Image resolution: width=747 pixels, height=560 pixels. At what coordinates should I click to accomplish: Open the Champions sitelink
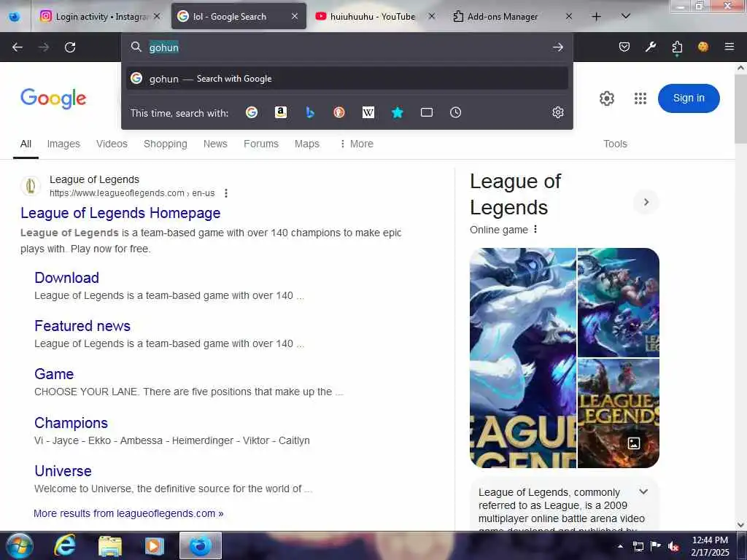(71, 423)
